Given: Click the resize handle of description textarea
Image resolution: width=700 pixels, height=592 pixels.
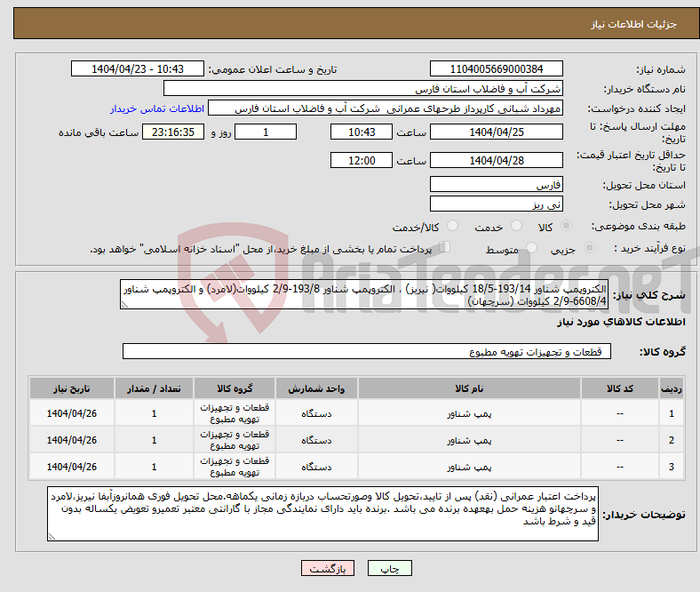Looking at the screenshot, I should (124, 305).
